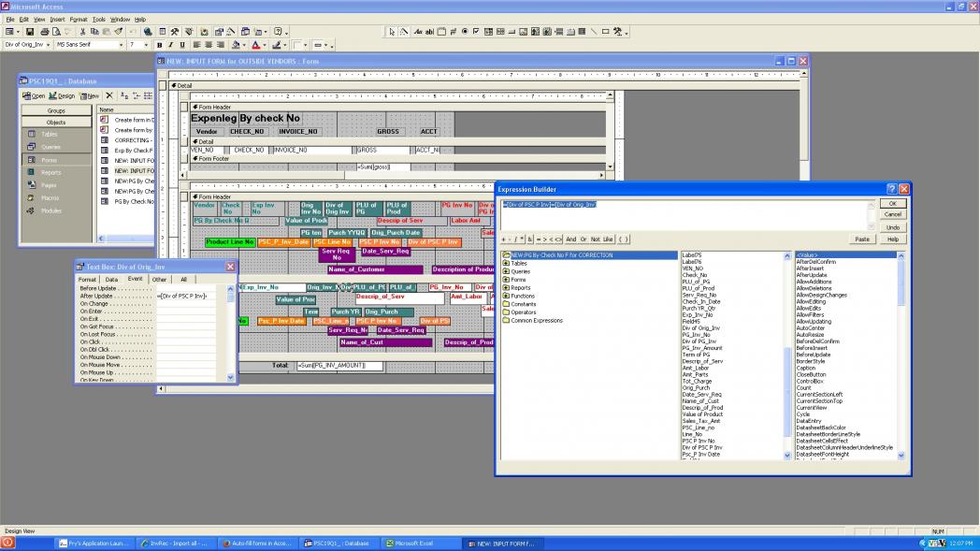
Task: Select the Text Box tool in the toolbox
Action: pyautogui.click(x=429, y=31)
